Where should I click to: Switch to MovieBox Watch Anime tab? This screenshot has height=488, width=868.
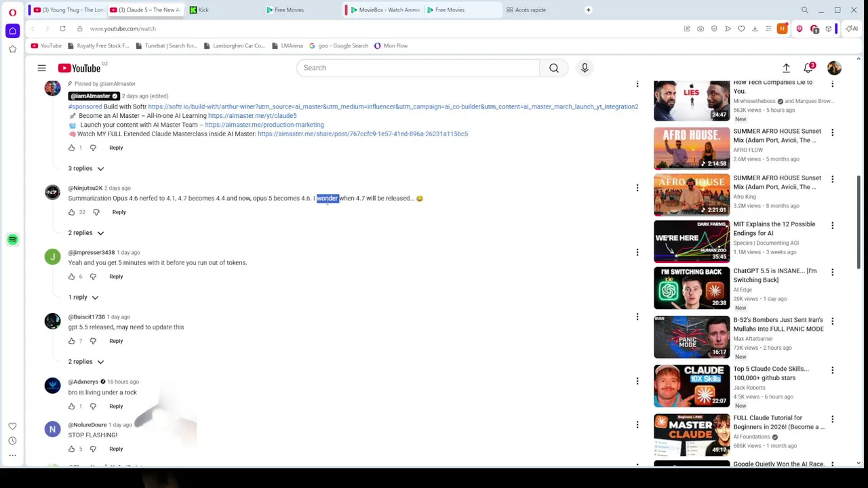[x=384, y=10]
